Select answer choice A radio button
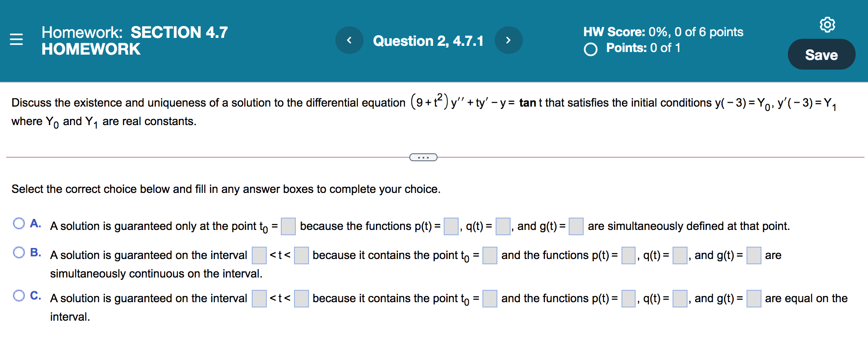Image resolution: width=868 pixels, height=348 pixels. (19, 223)
